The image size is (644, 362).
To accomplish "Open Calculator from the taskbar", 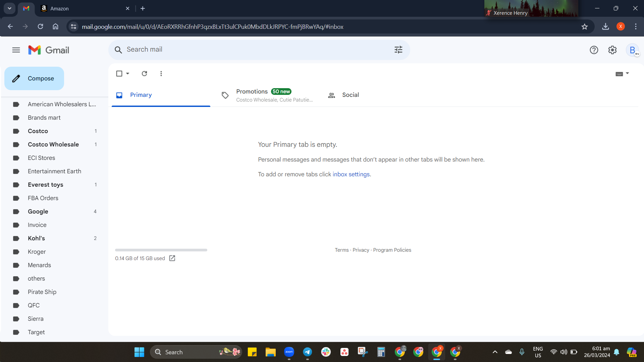I will click(x=381, y=352).
